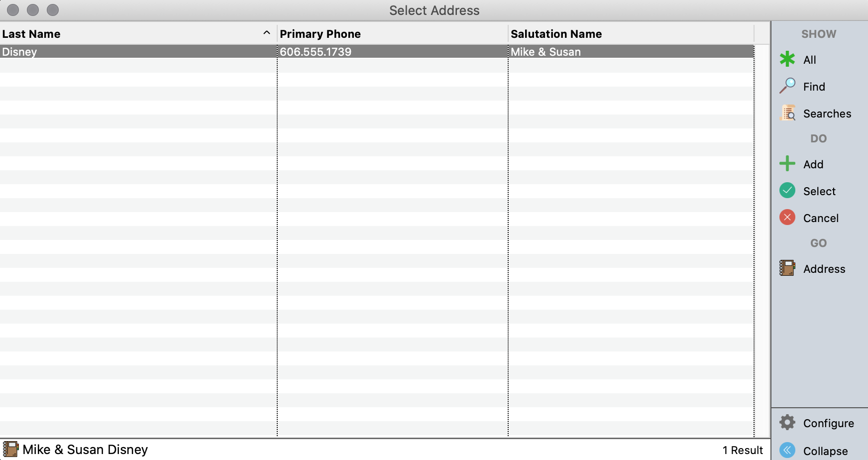Click the Mike & Susan salutation cell

[545, 52]
